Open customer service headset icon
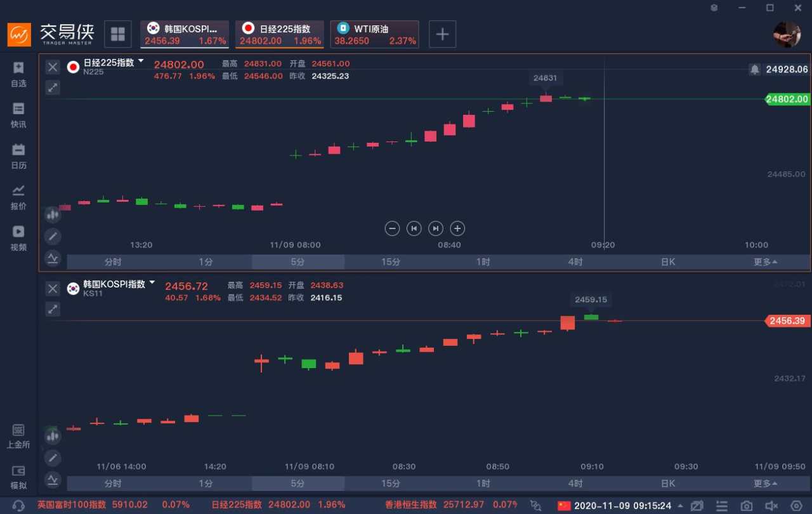Image resolution: width=812 pixels, height=514 pixels. tap(18, 506)
